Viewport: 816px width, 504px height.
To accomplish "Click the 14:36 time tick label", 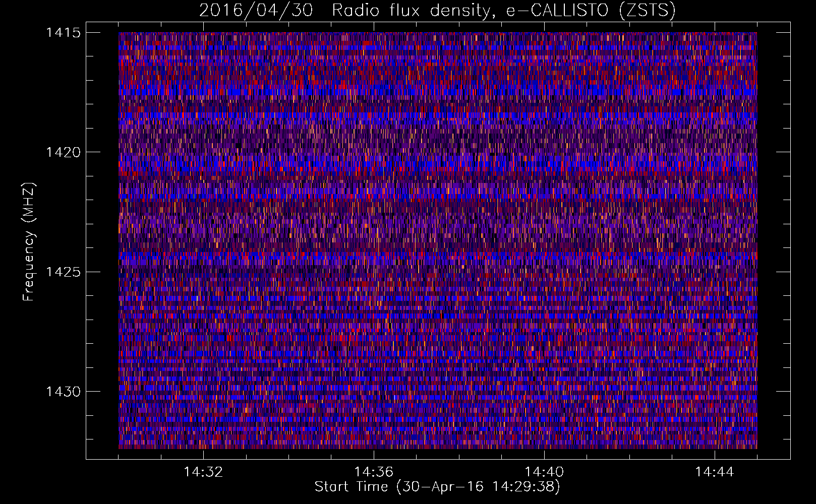I will point(374,472).
